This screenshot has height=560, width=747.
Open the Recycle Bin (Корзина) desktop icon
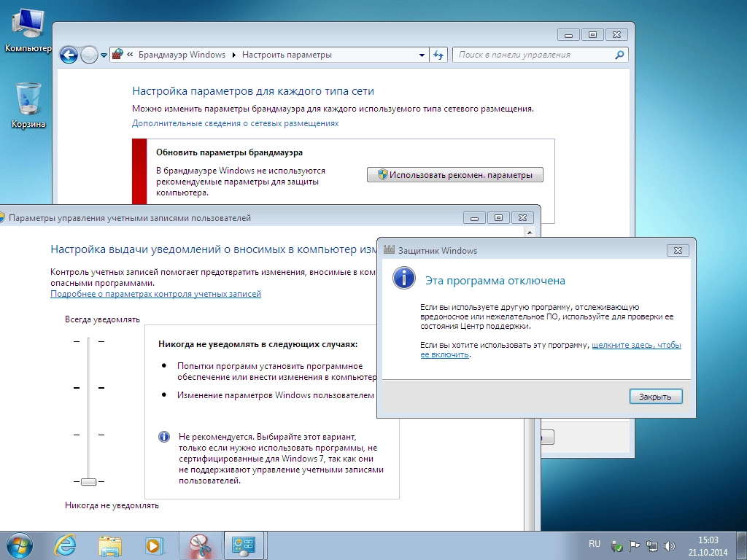tap(28, 105)
